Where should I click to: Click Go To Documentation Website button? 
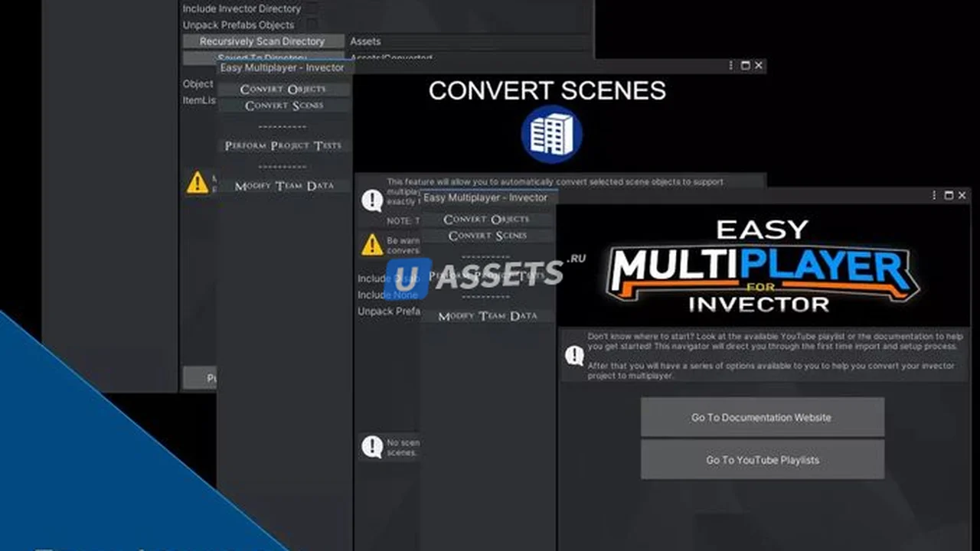[x=762, y=417]
